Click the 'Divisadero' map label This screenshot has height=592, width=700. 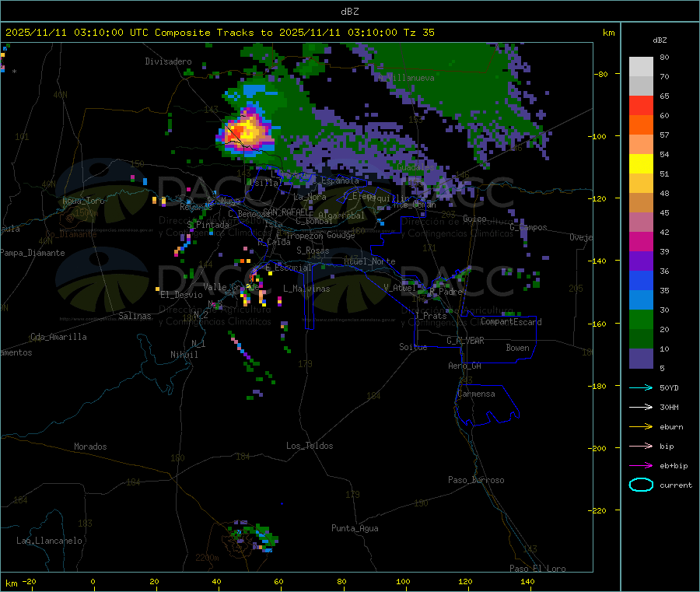coord(168,61)
